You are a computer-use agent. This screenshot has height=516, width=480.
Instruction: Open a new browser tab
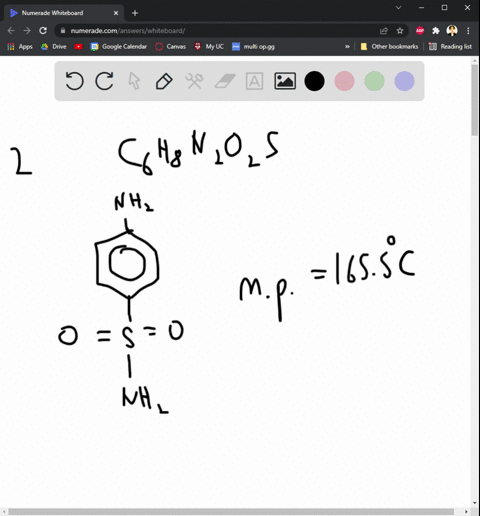pyautogui.click(x=135, y=13)
